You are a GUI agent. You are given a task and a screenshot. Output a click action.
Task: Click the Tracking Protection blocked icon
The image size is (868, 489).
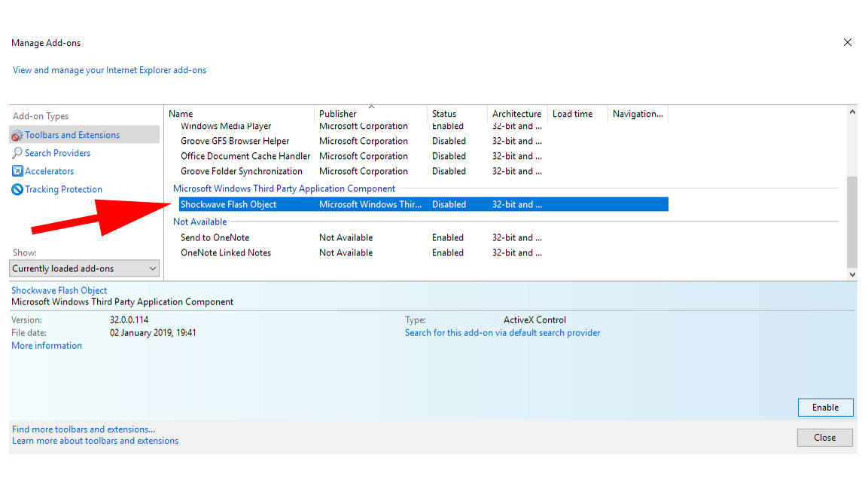click(x=17, y=189)
